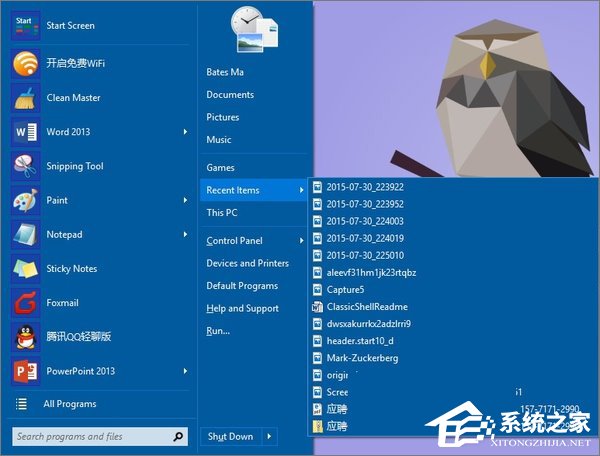Click the search programs and files box

pyautogui.click(x=90, y=437)
